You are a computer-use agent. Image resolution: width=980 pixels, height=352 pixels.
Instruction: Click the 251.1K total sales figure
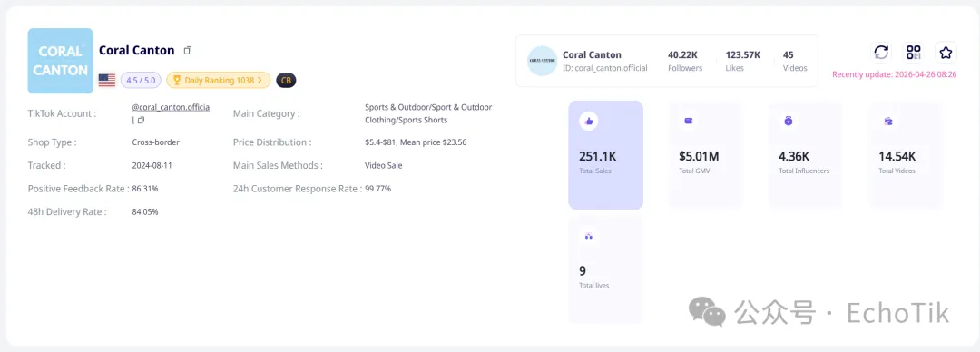(597, 156)
